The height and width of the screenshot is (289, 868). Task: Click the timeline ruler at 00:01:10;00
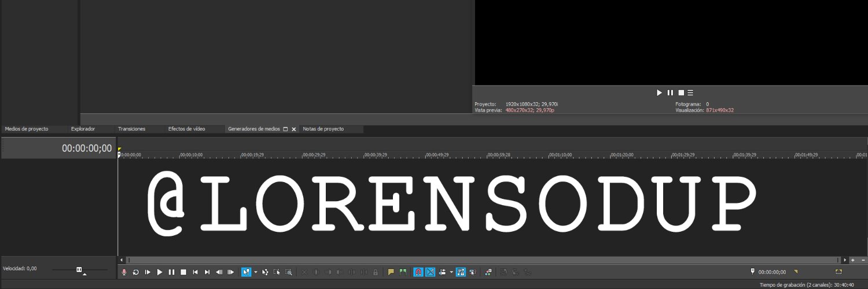560,155
